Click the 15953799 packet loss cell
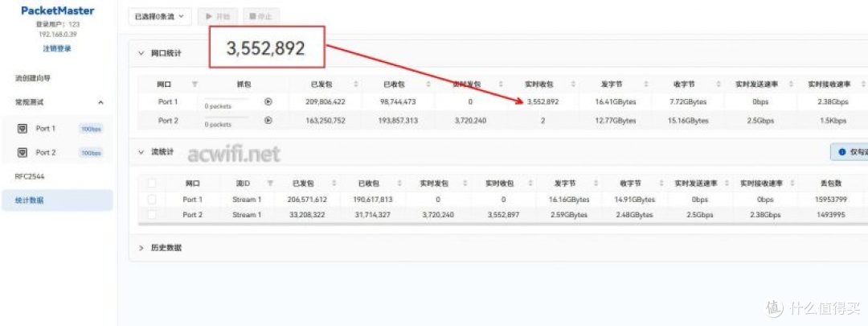The height and width of the screenshot is (326, 868). [831, 200]
